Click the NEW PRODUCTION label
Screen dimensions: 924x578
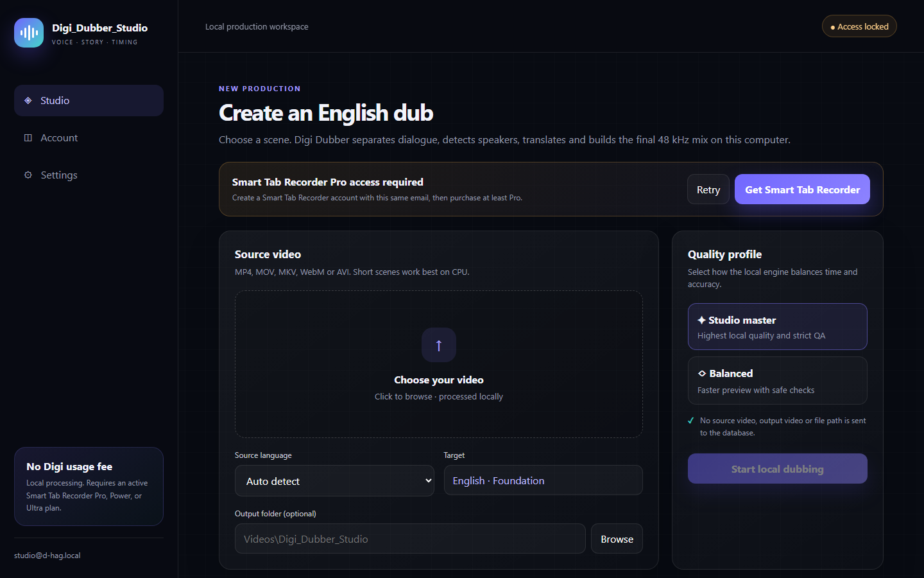[x=259, y=89]
